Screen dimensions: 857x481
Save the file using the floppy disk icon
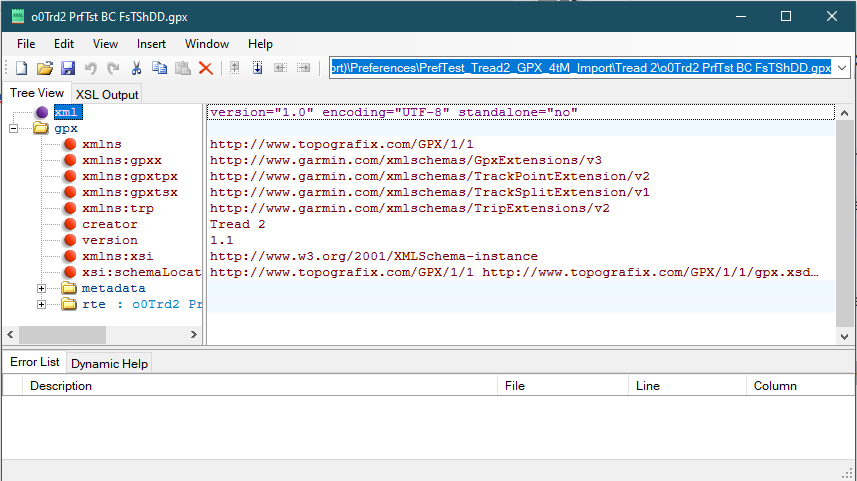click(x=68, y=68)
